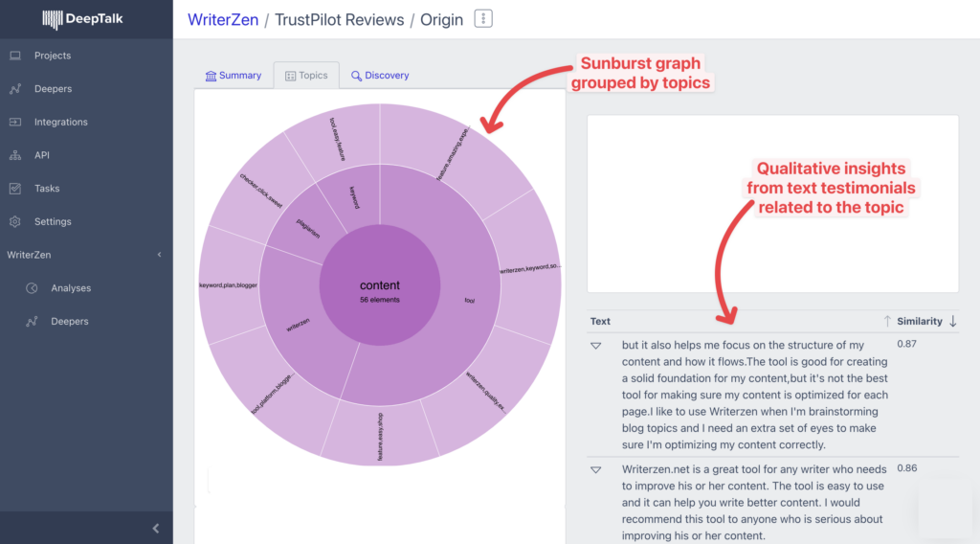This screenshot has height=544, width=980.
Task: Collapse the sidebar using bottom arrow
Action: [156, 529]
